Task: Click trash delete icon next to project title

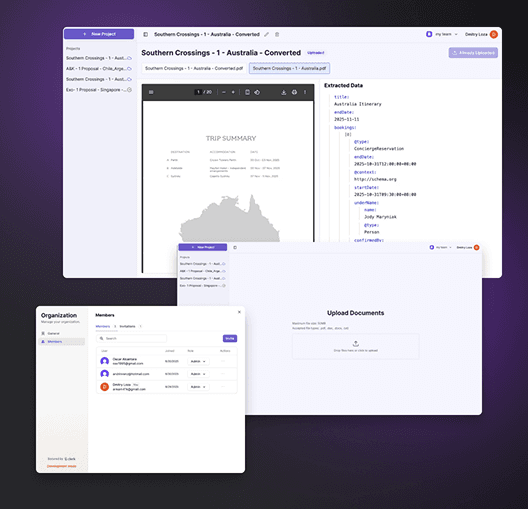Action: (x=277, y=34)
